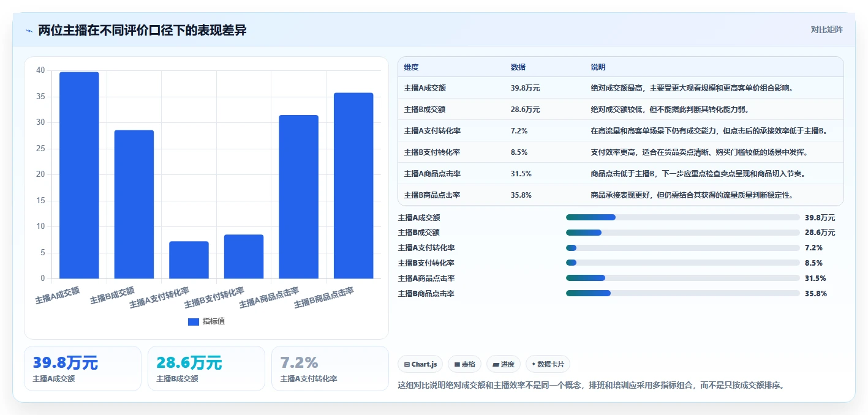
Task: Click the Chart.js tag chip
Action: coord(420,364)
